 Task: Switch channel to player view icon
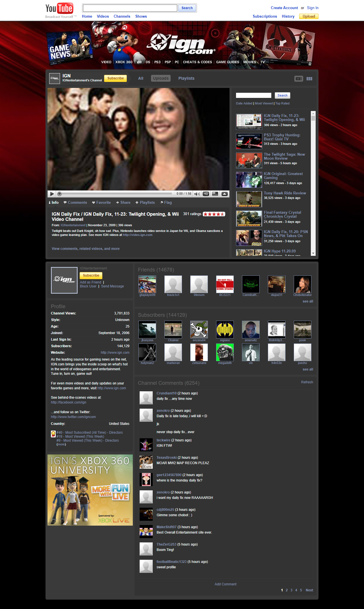[x=299, y=79]
